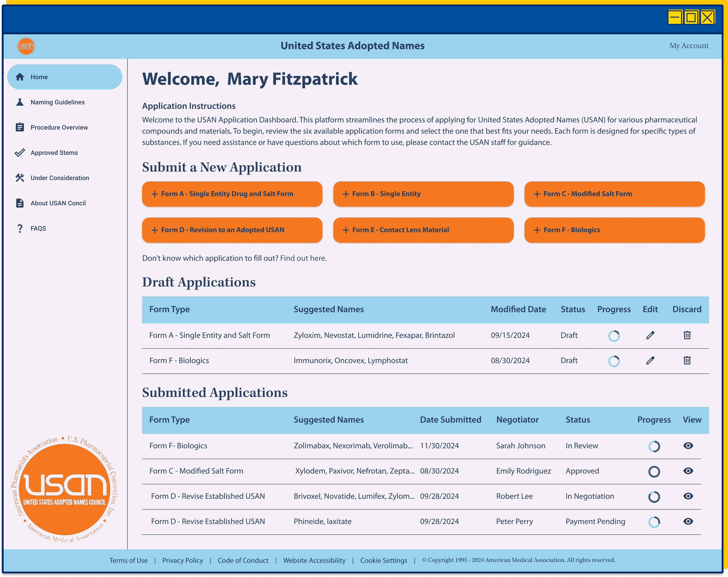Image resolution: width=728 pixels, height=577 pixels.
Task: Click the Procedure Overview clipboard icon
Action: (x=20, y=127)
